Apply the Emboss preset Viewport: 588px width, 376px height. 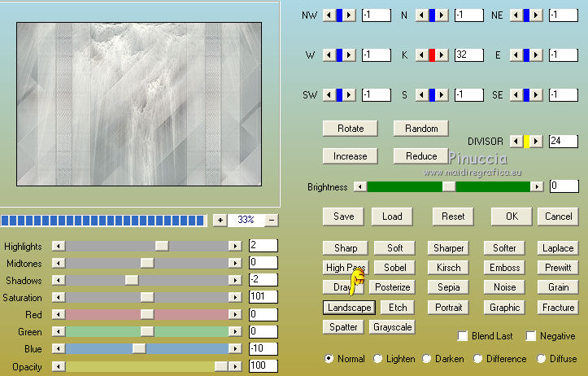tap(504, 268)
